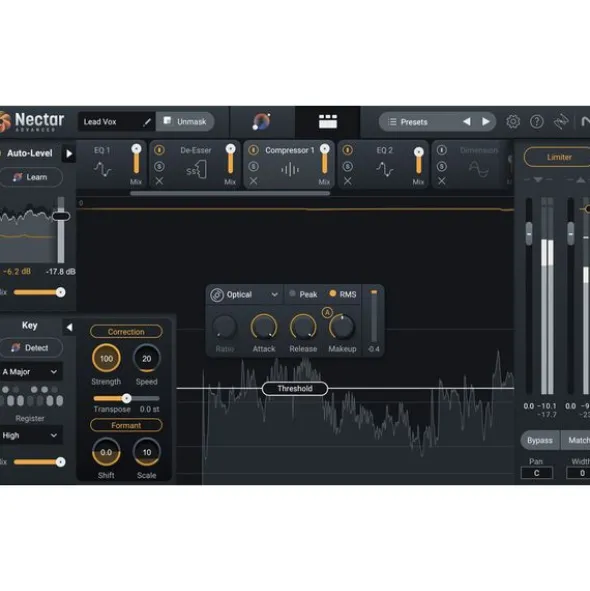590x591 pixels.
Task: Solo the EQ 2 module
Action: 348,166
